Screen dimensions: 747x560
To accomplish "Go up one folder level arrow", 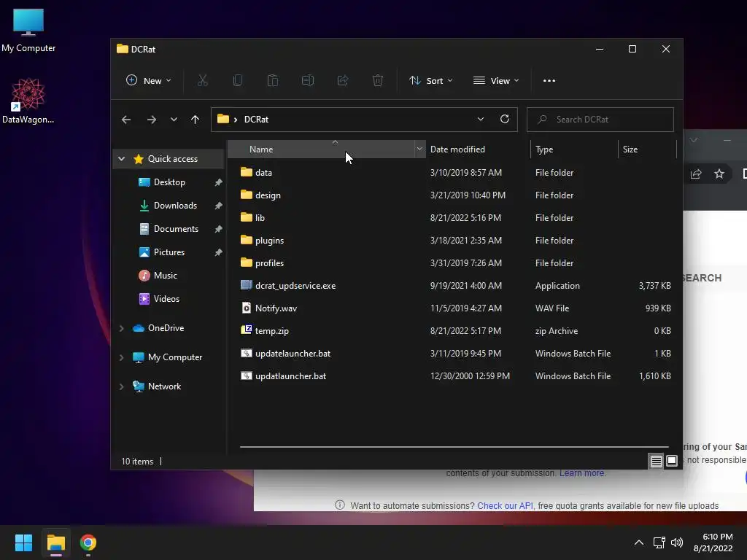I will (x=195, y=120).
